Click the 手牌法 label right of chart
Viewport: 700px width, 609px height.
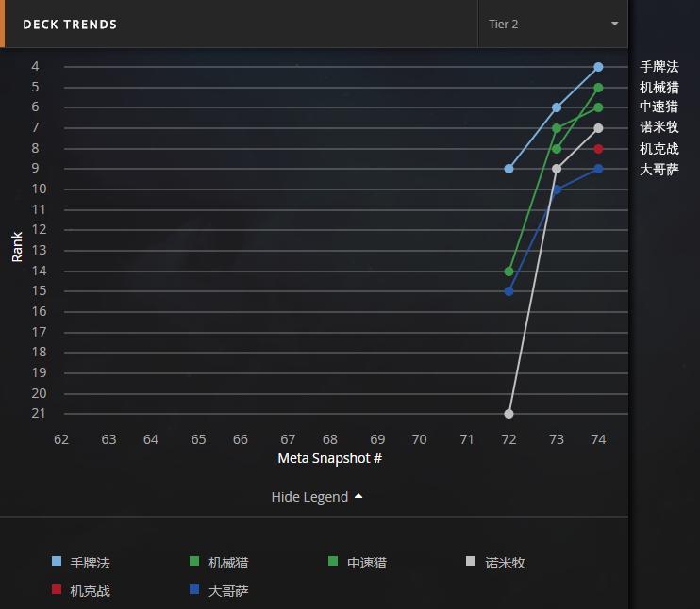pyautogui.click(x=659, y=67)
